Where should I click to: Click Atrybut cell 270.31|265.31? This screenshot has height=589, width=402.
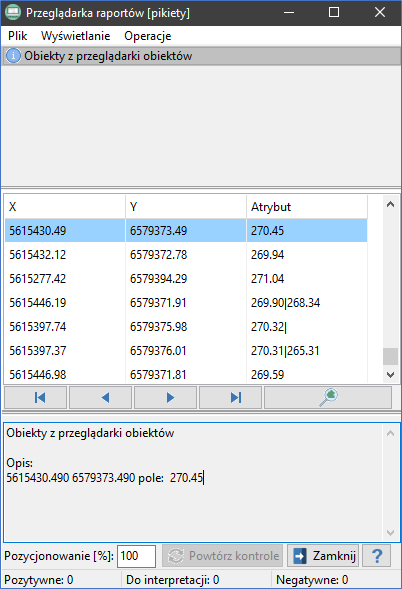click(x=307, y=351)
